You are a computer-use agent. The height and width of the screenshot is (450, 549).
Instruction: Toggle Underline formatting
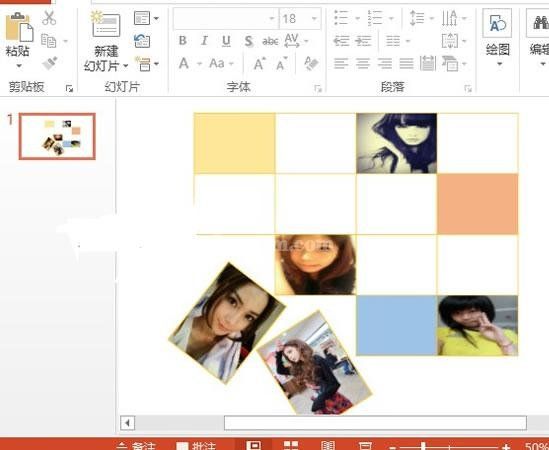[227, 41]
